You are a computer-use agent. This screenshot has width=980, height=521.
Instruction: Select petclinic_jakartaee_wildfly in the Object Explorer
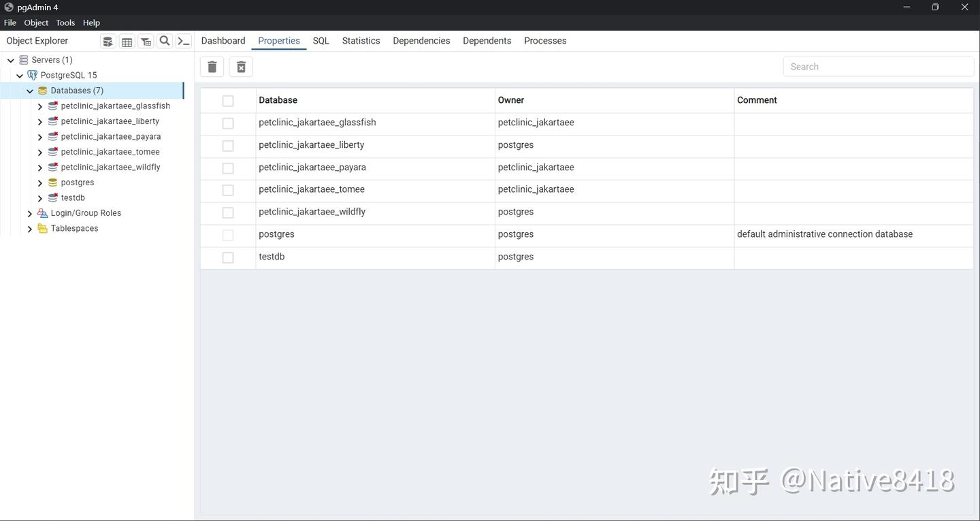(x=110, y=167)
